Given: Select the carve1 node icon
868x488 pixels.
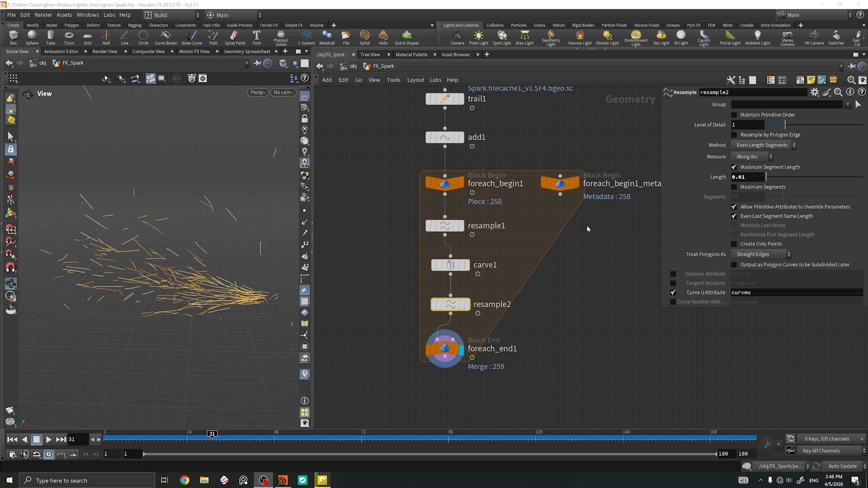Looking at the screenshot, I should pos(450,265).
